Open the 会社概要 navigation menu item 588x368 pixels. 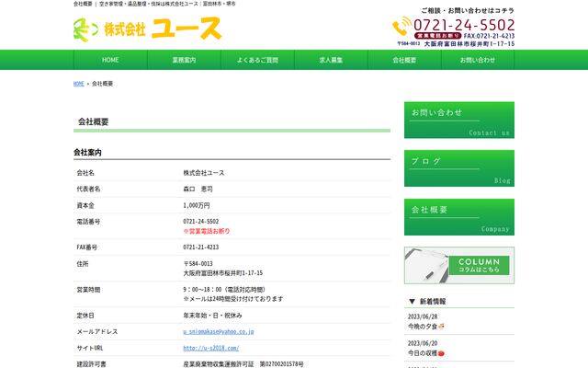point(404,60)
